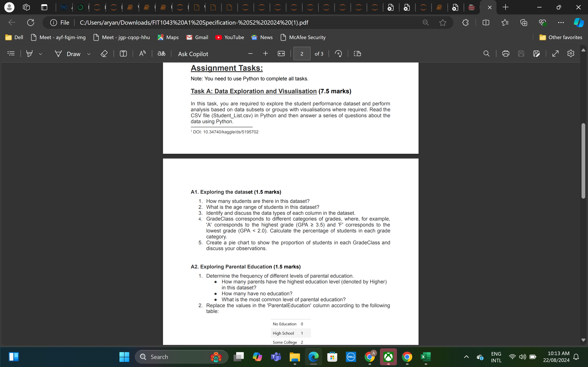This screenshot has width=588, height=367.
Task: Open Save as for the document
Action: point(537,53)
